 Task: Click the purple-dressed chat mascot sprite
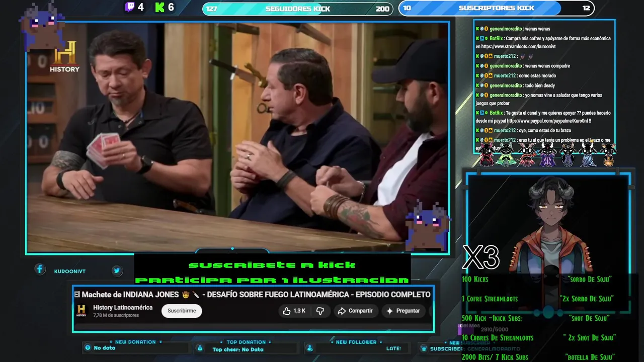tap(547, 154)
